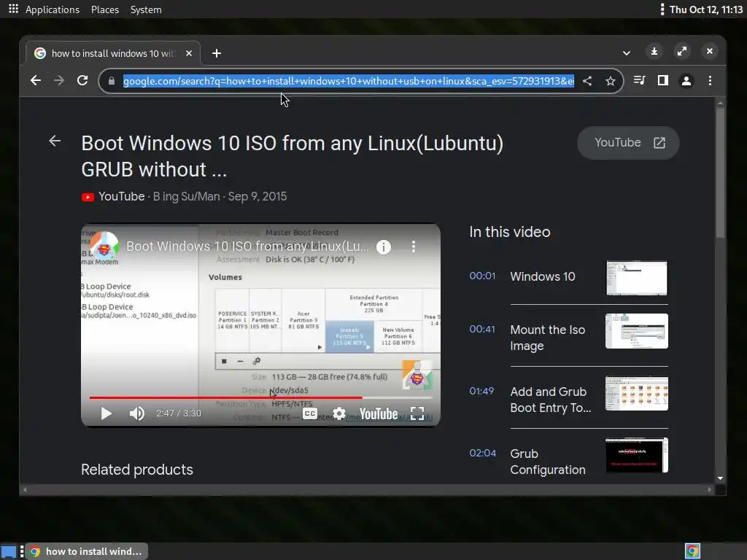Jump to 01:49 timestamp
Screen dimensions: 747x560
[x=481, y=392]
